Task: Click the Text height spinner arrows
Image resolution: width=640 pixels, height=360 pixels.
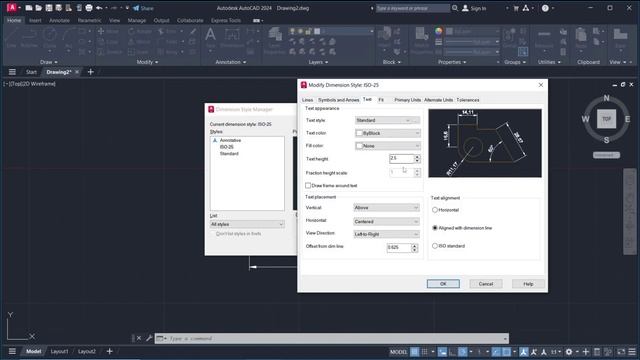Action: coord(417,158)
